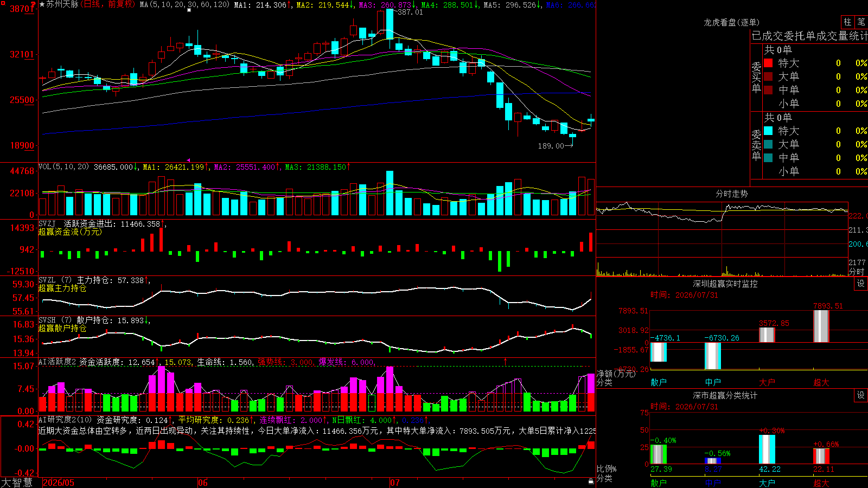
Task: Click the 超赢散户持仓 label
Action: pyautogui.click(x=62, y=328)
